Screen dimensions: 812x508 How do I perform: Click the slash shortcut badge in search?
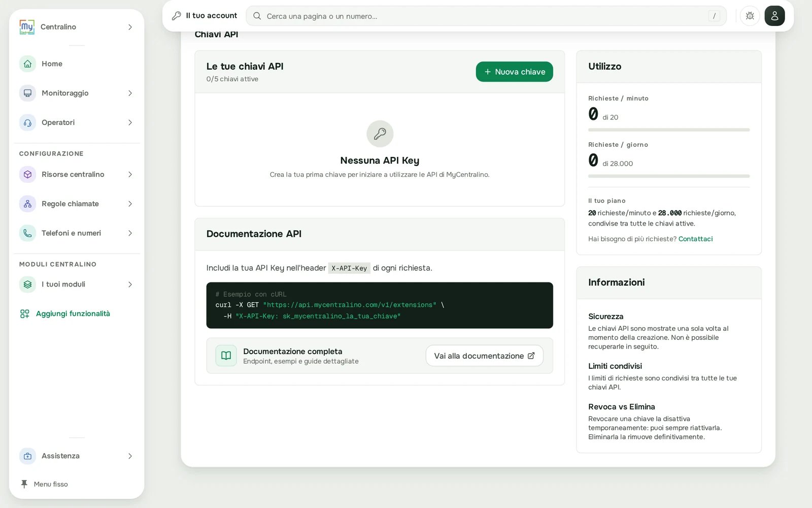pos(714,16)
